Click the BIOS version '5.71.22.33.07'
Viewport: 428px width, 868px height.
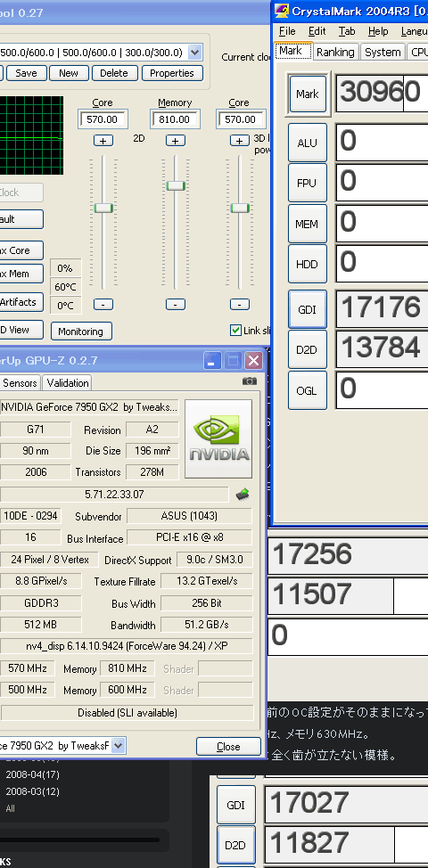coord(115,495)
